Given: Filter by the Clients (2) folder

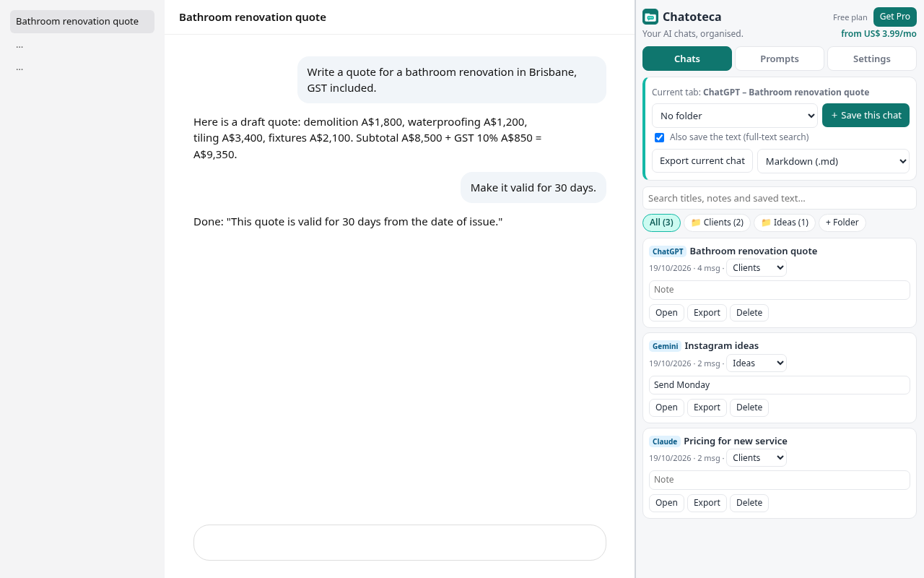Looking at the screenshot, I should coord(717,223).
